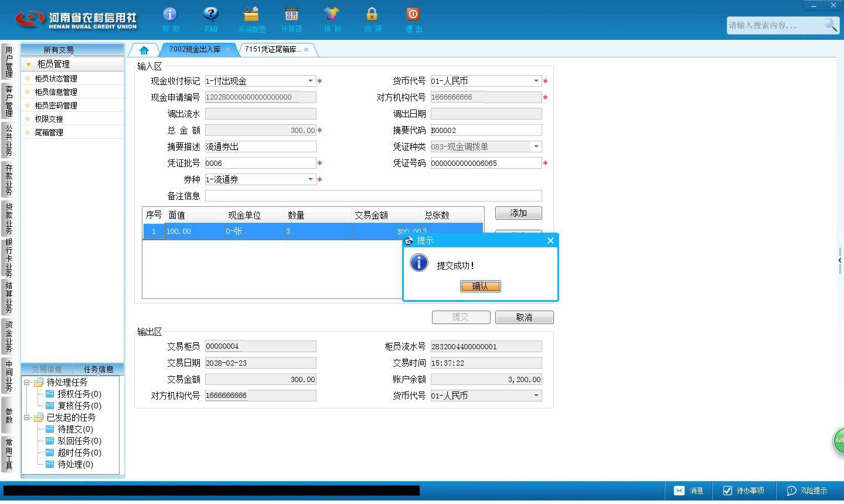
Task: Open 公共业务 side tab
Action: [8, 140]
